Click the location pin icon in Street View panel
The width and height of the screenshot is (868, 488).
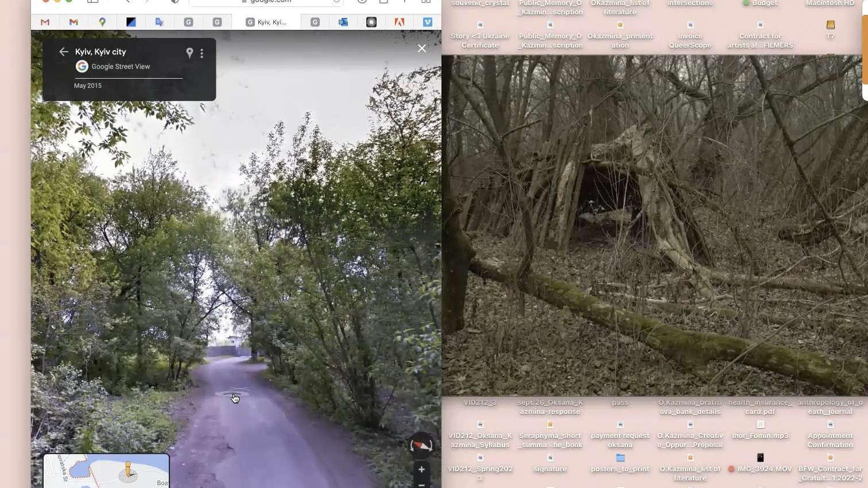click(189, 53)
